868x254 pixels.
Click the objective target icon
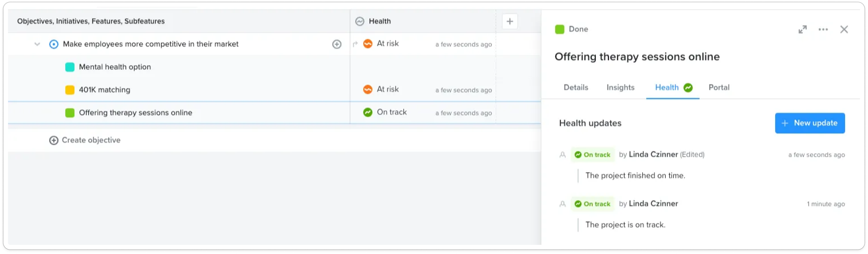point(54,44)
